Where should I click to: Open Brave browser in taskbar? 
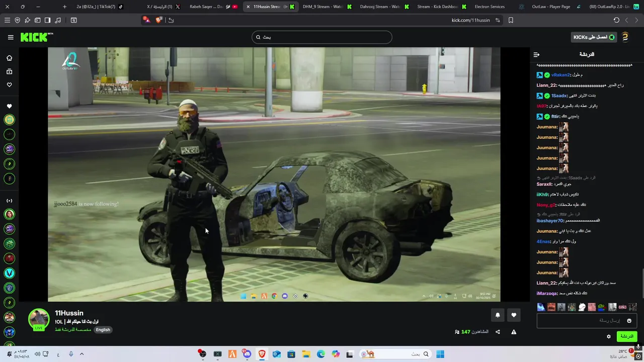pos(262,354)
